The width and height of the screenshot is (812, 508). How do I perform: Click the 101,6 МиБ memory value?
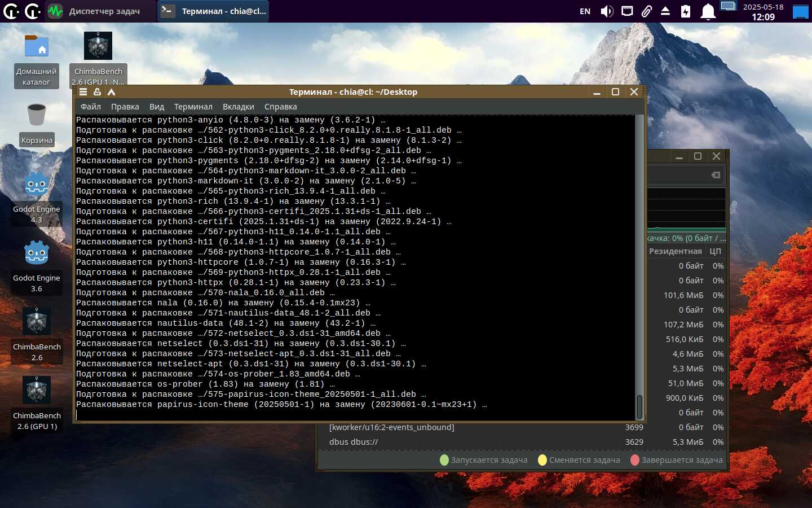click(683, 295)
